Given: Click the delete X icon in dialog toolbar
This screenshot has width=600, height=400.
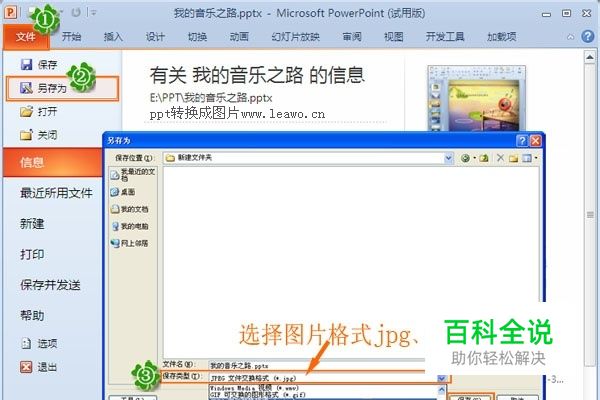Looking at the screenshot, I should 500,158.
